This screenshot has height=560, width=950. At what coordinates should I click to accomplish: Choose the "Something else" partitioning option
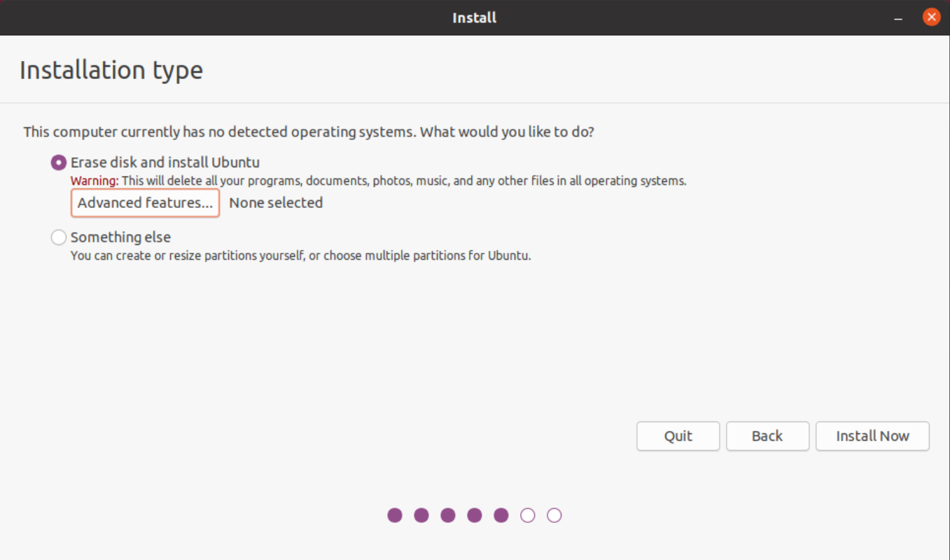coord(59,237)
